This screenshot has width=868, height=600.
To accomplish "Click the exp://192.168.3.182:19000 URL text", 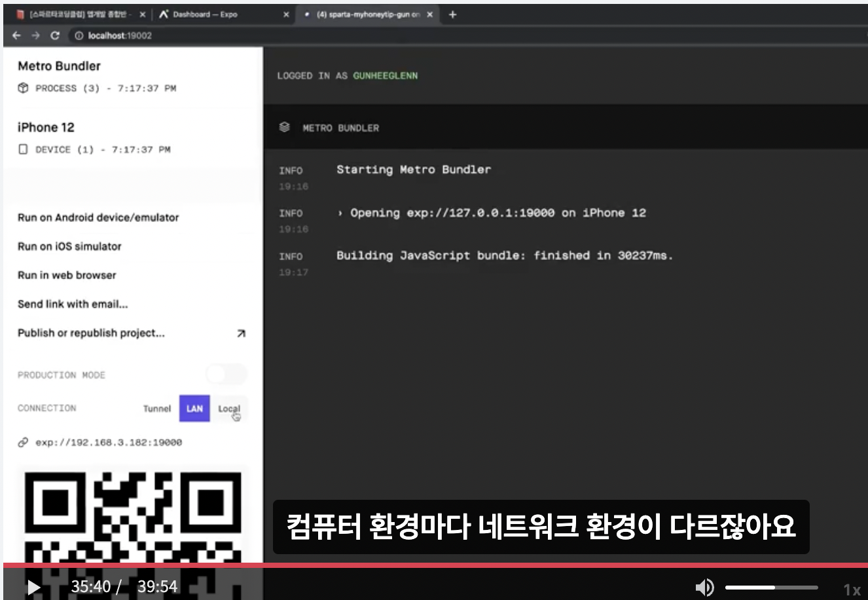I will pos(109,442).
